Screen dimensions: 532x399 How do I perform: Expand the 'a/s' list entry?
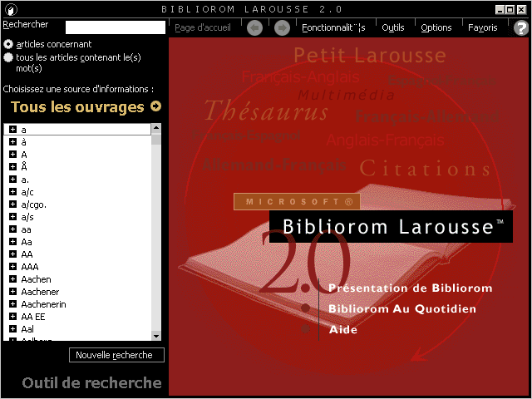pyautogui.click(x=13, y=216)
